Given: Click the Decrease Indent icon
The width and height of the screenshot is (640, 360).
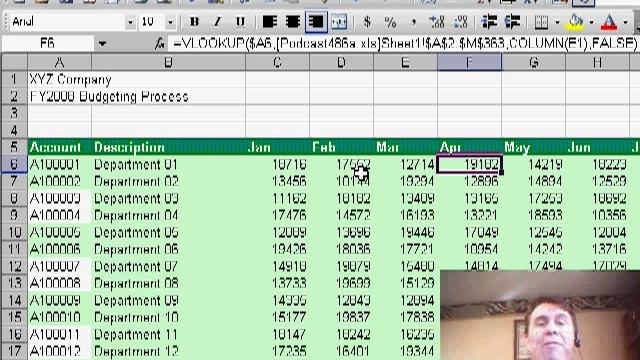Looking at the screenshot, I should point(489,22).
